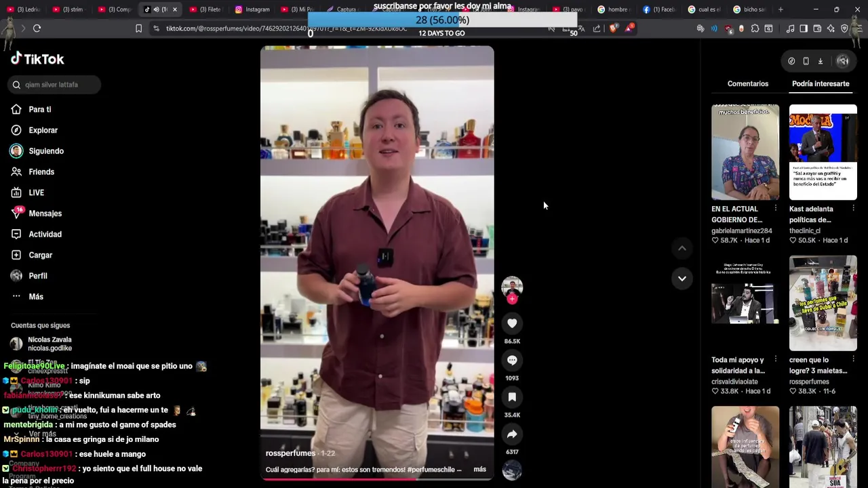Image resolution: width=868 pixels, height=488 pixels.
Task: Click the 86.5K likes count
Action: pos(512,341)
